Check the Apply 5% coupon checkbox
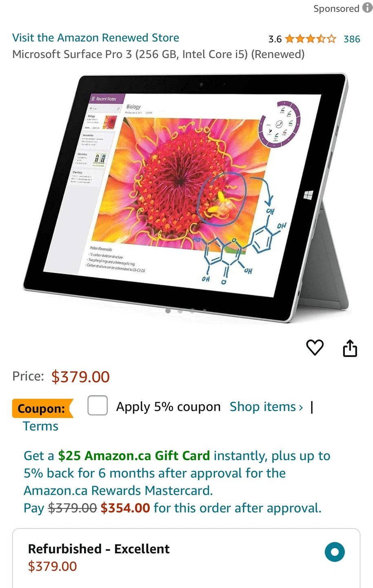Screen dimensions: 373x588 [98, 405]
